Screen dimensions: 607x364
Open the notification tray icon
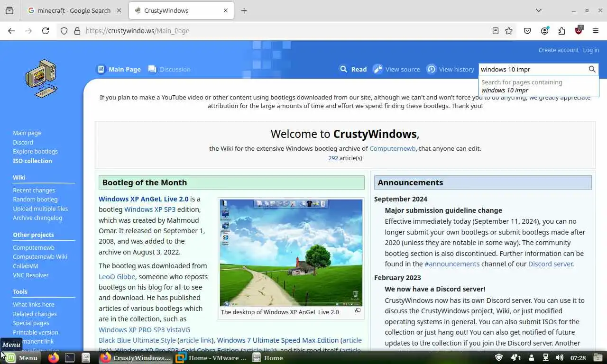click(x=515, y=358)
